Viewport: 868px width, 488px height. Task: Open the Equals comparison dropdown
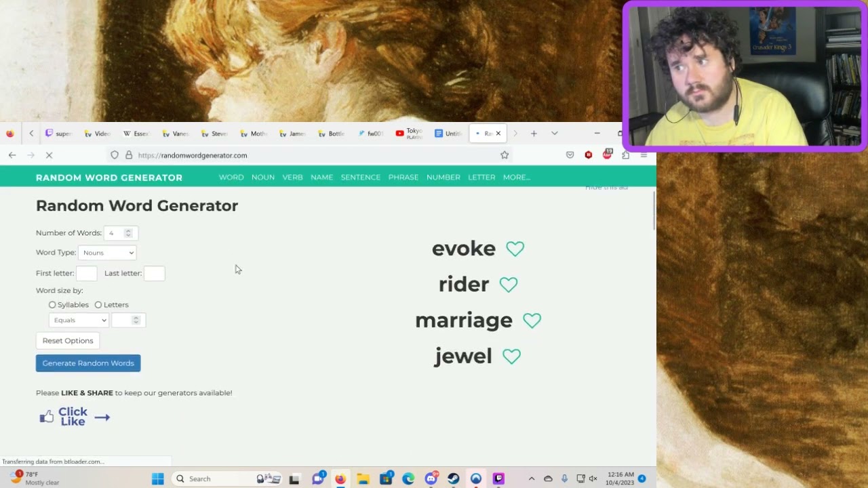click(x=79, y=320)
